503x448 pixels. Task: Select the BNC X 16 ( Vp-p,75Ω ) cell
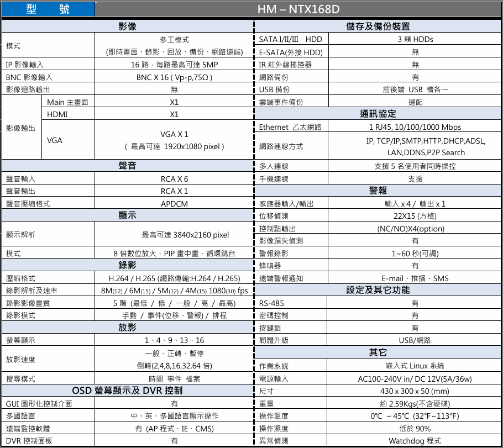[174, 77]
